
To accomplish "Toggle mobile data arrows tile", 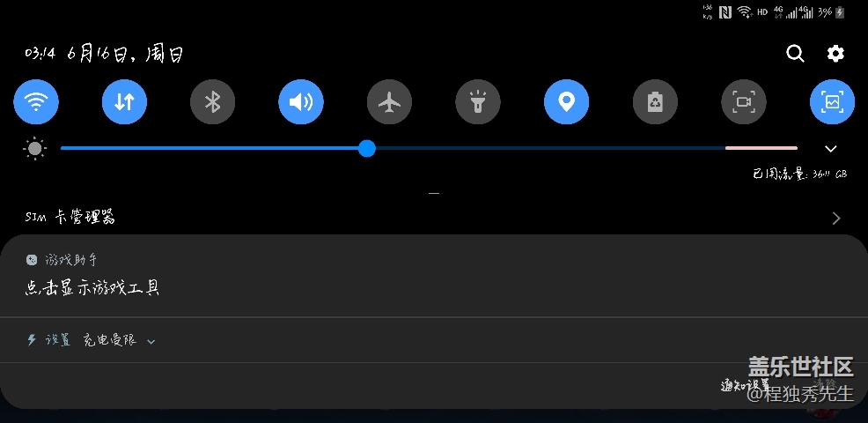I will click(x=124, y=102).
